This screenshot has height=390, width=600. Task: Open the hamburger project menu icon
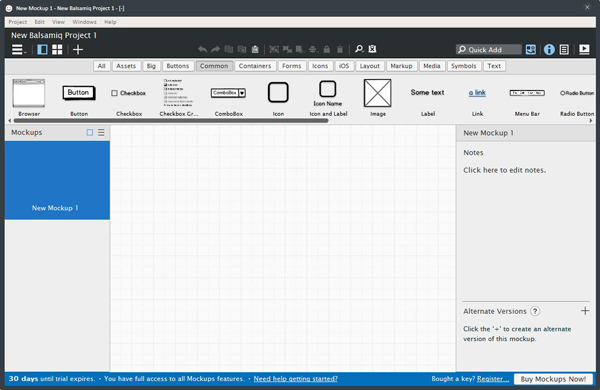(x=18, y=49)
